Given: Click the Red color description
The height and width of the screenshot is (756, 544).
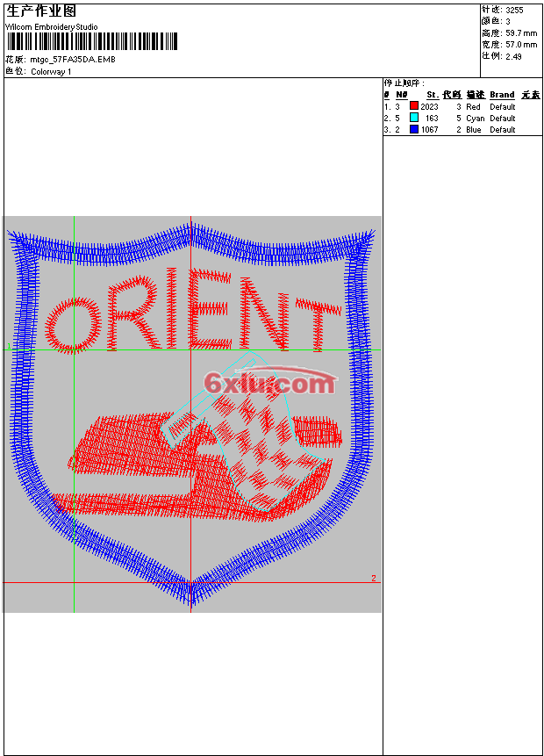Looking at the screenshot, I should tap(473, 107).
